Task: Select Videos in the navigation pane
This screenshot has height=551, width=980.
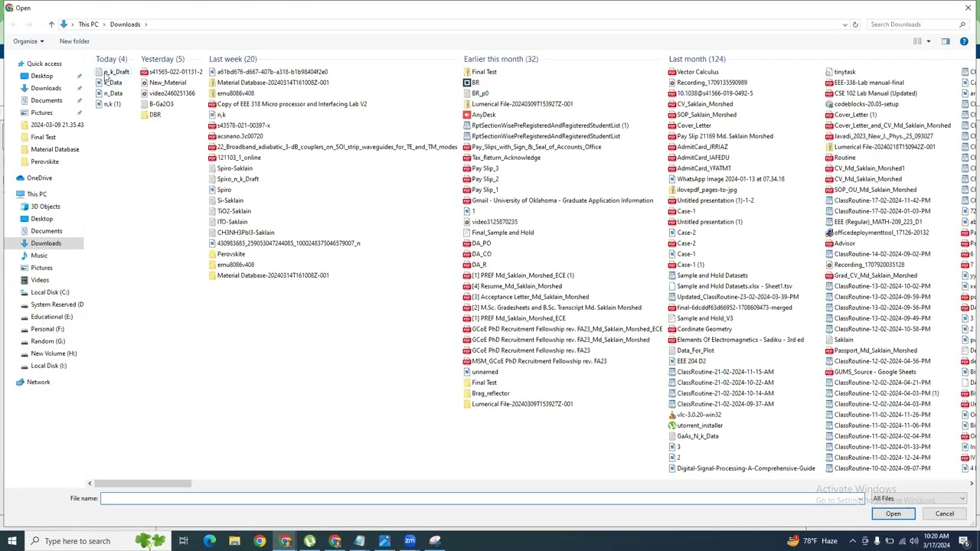Action: (x=40, y=280)
